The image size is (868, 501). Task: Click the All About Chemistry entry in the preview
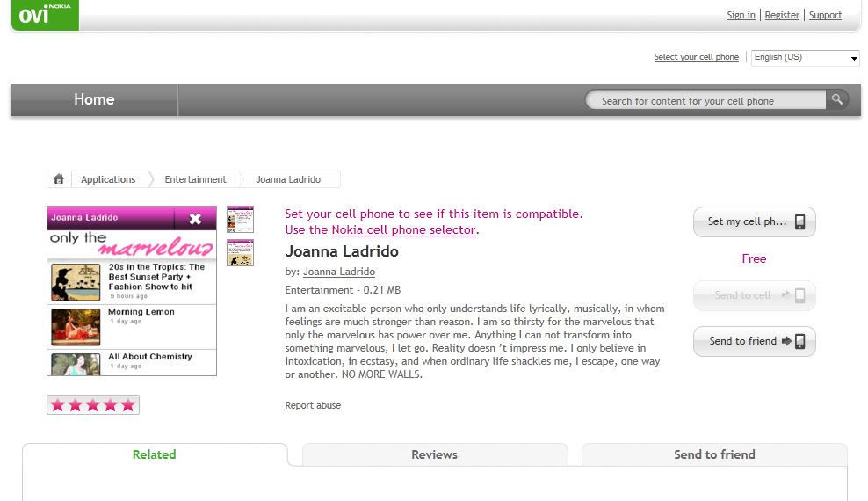(x=132, y=363)
